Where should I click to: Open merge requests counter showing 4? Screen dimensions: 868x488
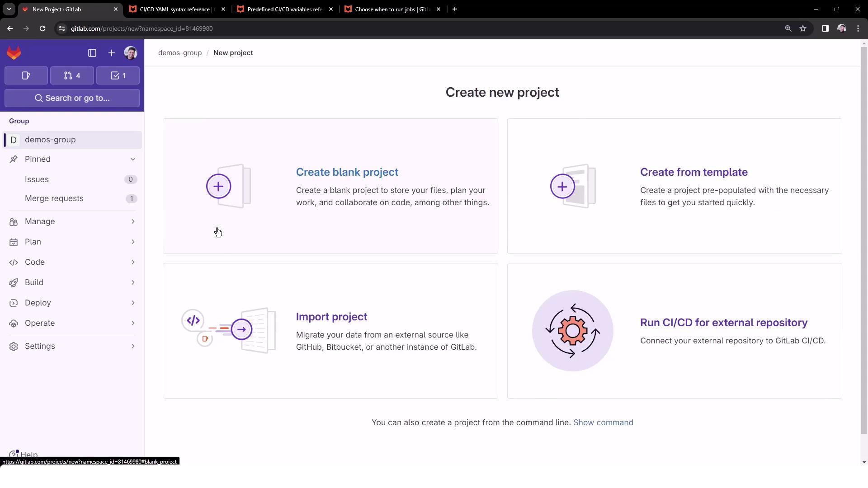[x=72, y=75]
